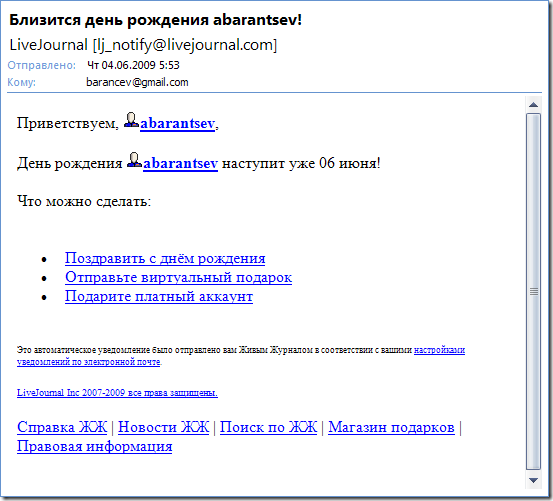Click the scroll down arrow of the message pane
This screenshot has width=553, height=501.
[534, 480]
